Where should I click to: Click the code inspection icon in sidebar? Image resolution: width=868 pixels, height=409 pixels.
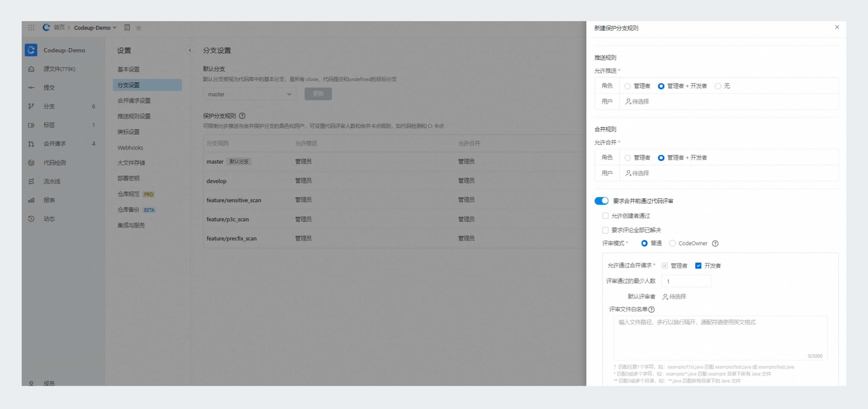(x=31, y=163)
